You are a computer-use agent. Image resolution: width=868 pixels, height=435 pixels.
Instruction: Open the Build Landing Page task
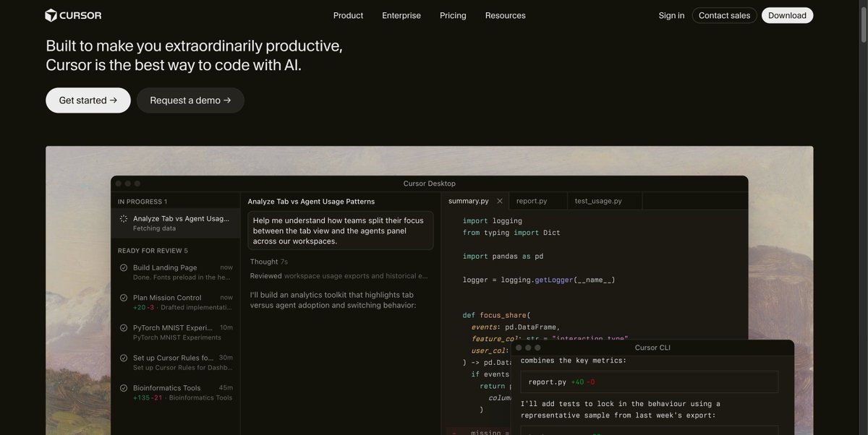(176, 272)
